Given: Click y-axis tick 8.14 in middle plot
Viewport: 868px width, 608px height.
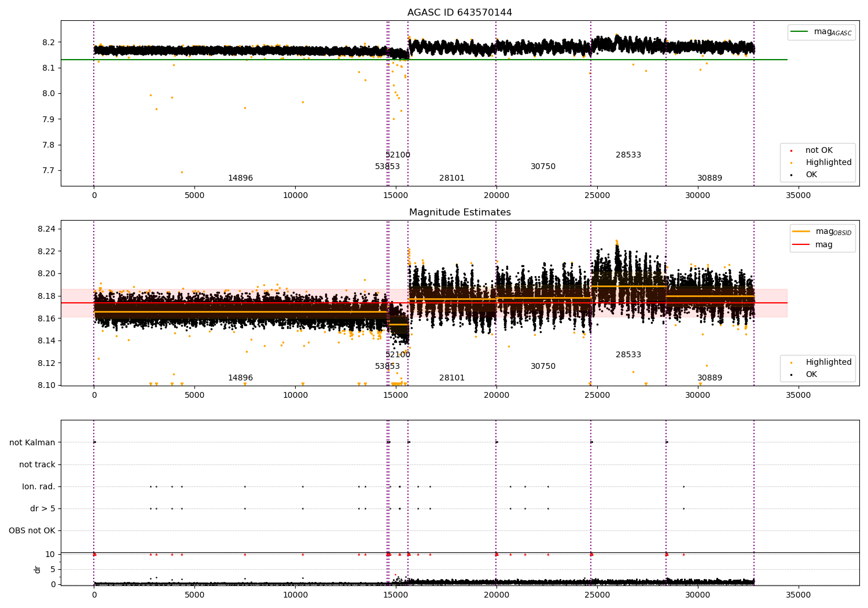Looking at the screenshot, I should [x=46, y=340].
